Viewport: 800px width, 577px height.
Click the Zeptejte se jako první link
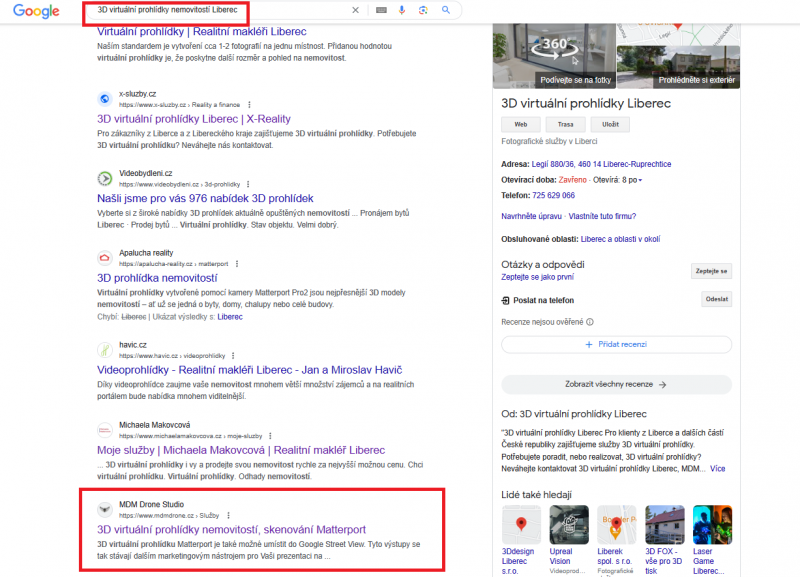(x=537, y=277)
